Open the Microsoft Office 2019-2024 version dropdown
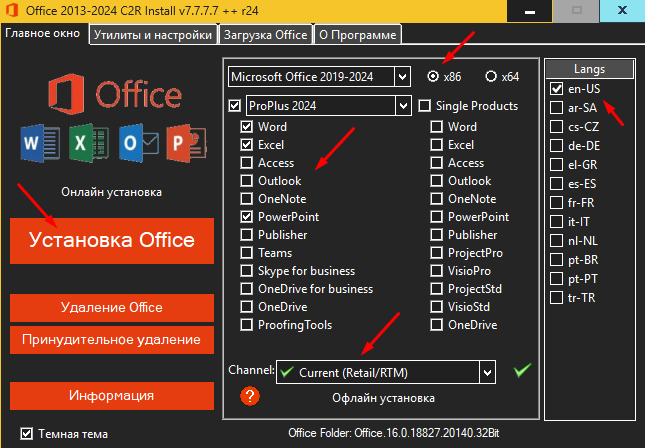 (402, 77)
